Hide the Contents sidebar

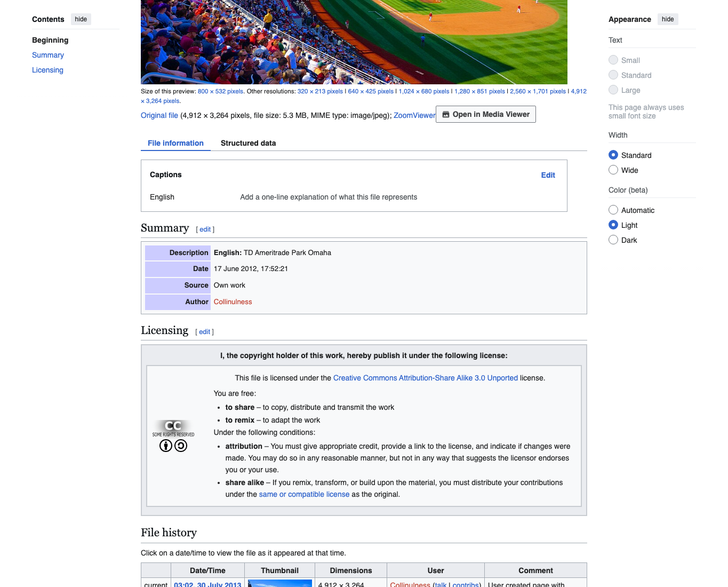point(81,19)
